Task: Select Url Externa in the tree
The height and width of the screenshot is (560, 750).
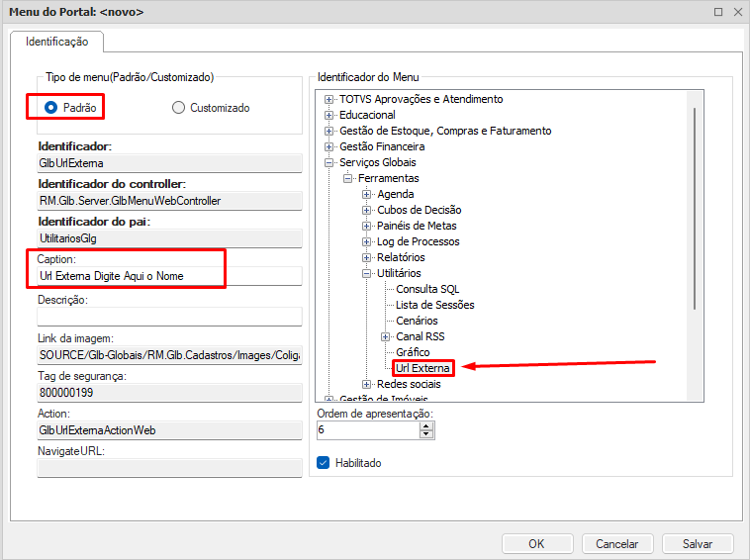Action: pos(422,368)
